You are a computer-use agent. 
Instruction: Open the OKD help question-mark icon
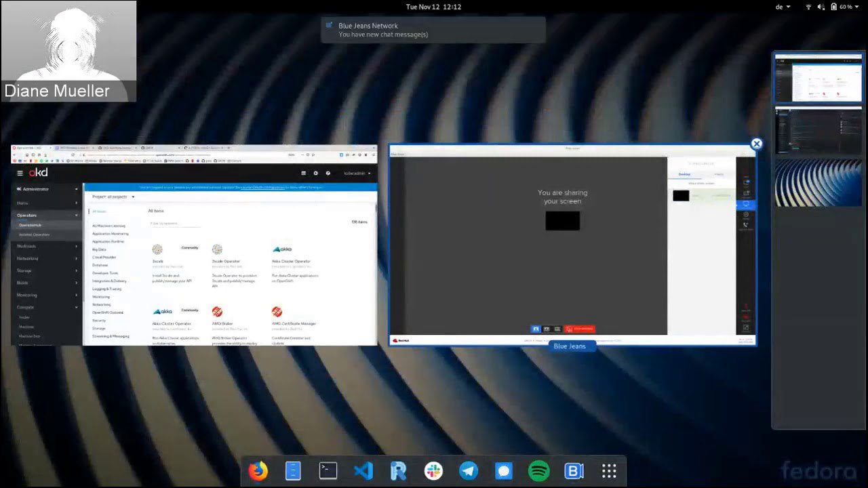[x=328, y=174]
